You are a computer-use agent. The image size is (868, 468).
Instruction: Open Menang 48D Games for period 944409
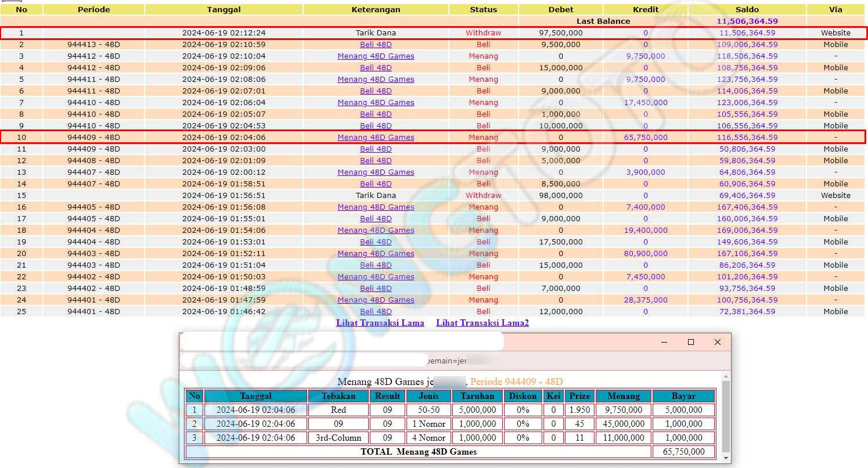click(376, 138)
